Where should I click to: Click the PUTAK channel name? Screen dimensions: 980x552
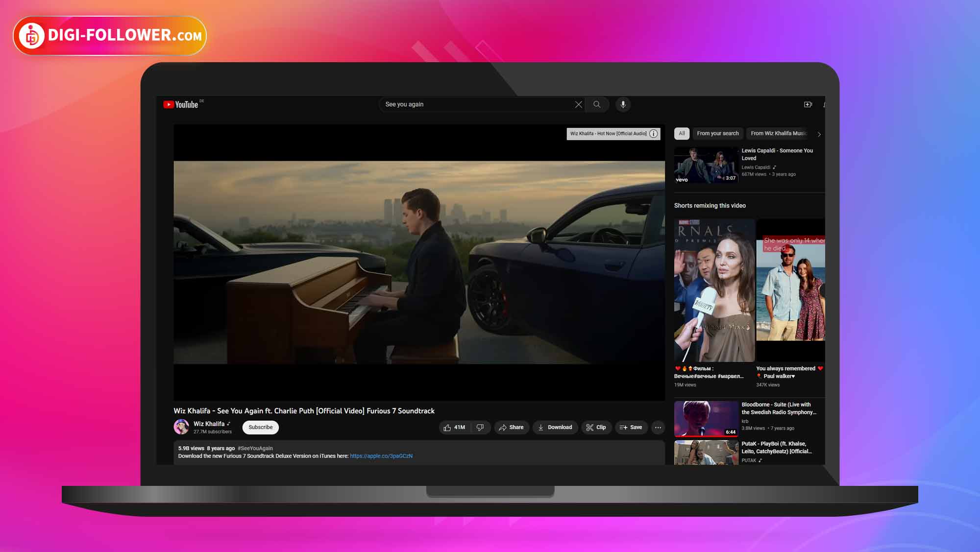(749, 461)
